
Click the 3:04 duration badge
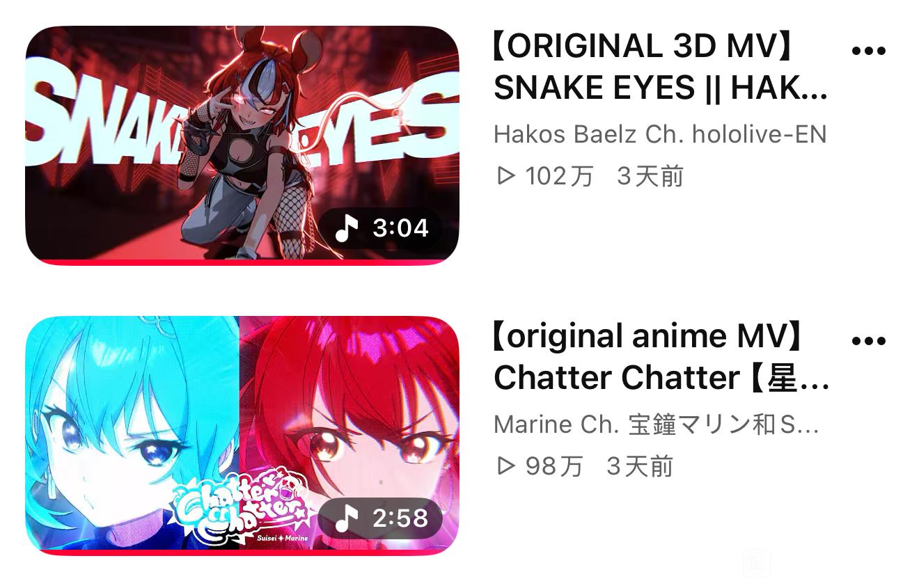coord(381,228)
